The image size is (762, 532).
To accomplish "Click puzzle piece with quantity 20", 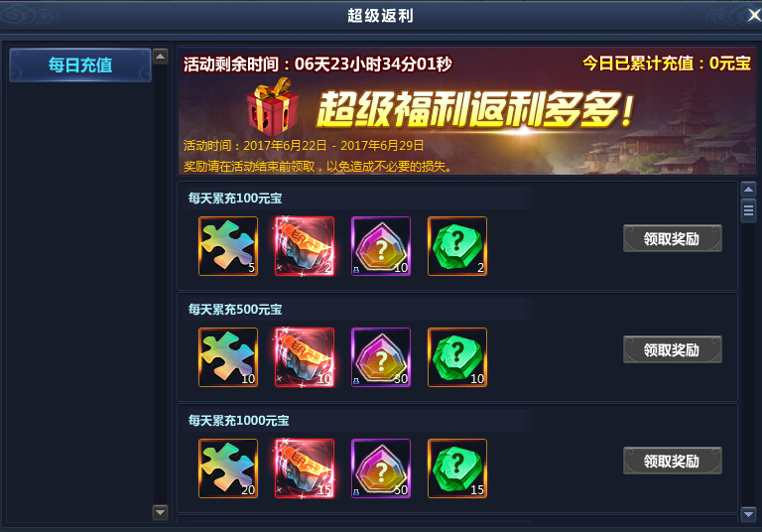I will pyautogui.click(x=228, y=468).
